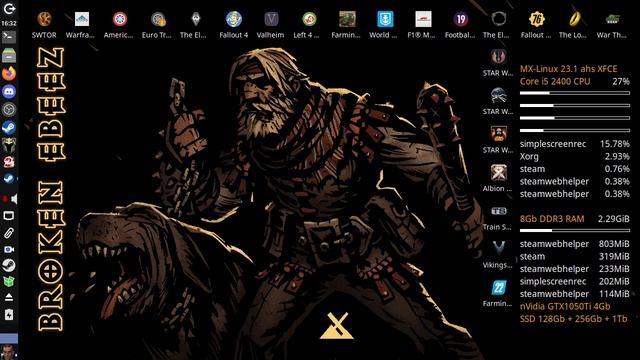This screenshot has width=640, height=360.
Task: Click the steam 319MiB memory row
Action: pos(575,256)
